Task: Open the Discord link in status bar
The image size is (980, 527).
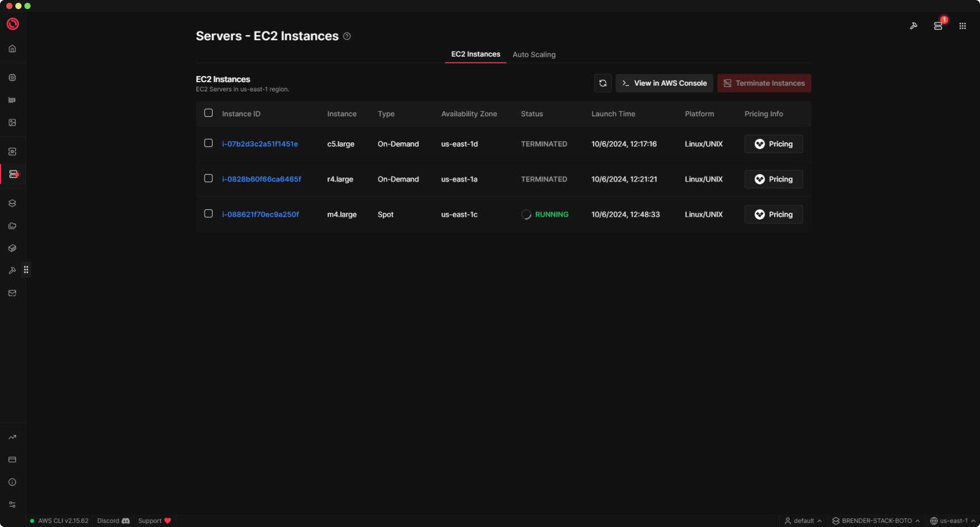Action: click(113, 521)
